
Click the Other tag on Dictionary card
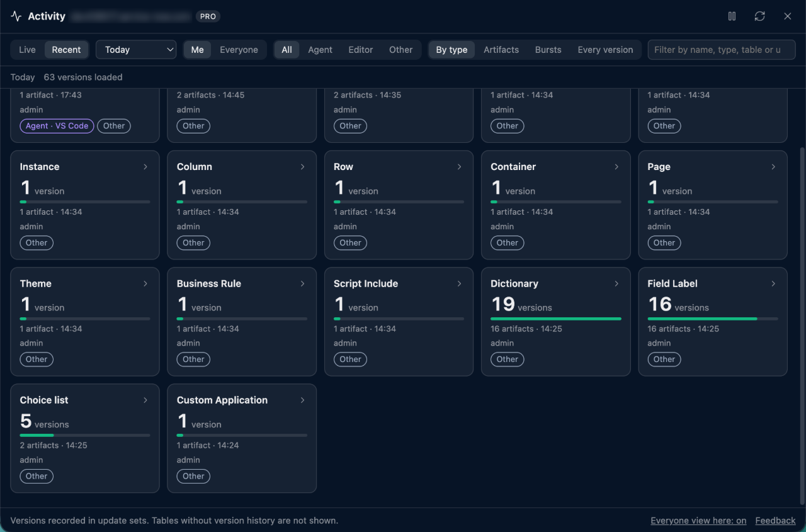tap(507, 359)
